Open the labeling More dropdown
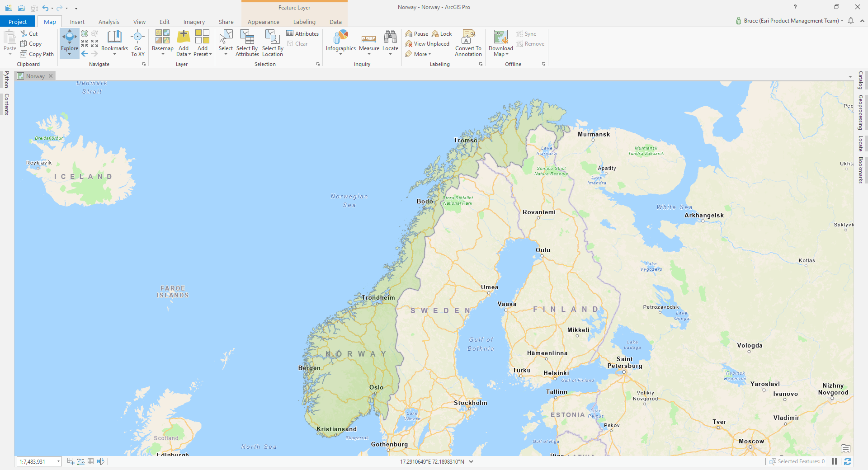The image size is (868, 470). [418, 54]
